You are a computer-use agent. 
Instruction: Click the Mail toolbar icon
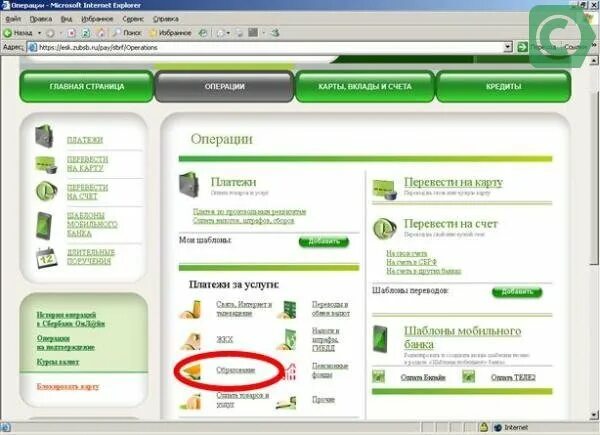click(220, 33)
